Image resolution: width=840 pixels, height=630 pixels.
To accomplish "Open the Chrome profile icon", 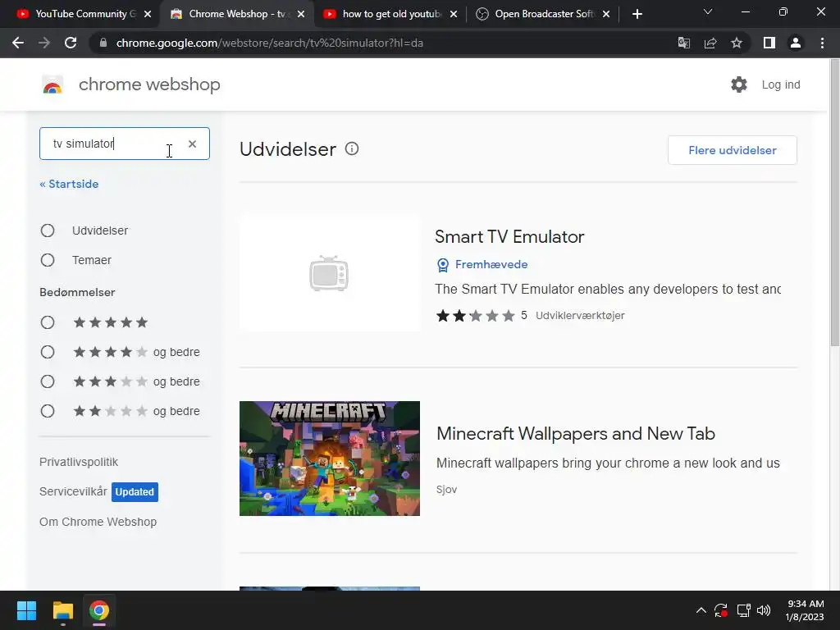I will 796,43.
